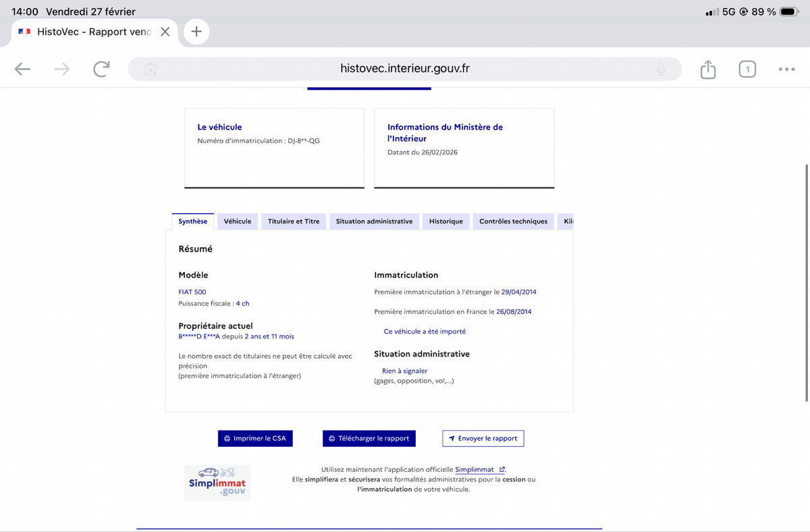Open the browser share menu
The height and width of the screenshot is (532, 810).
(707, 69)
